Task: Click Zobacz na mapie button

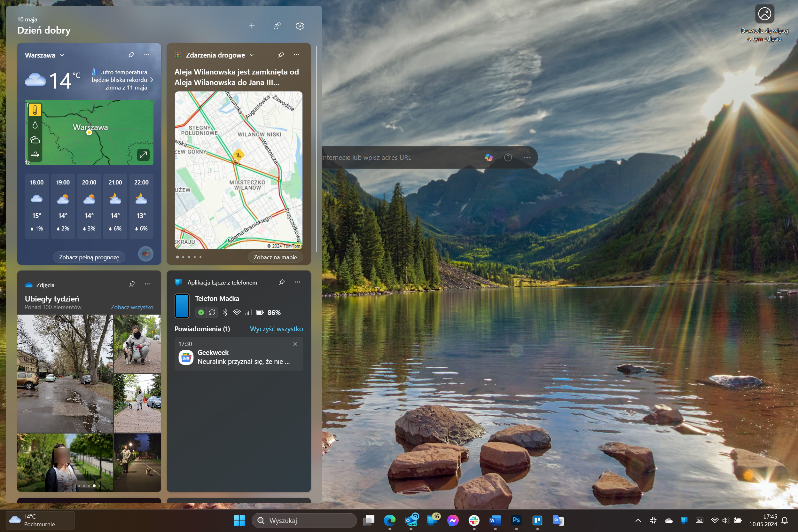Action: [x=275, y=257]
